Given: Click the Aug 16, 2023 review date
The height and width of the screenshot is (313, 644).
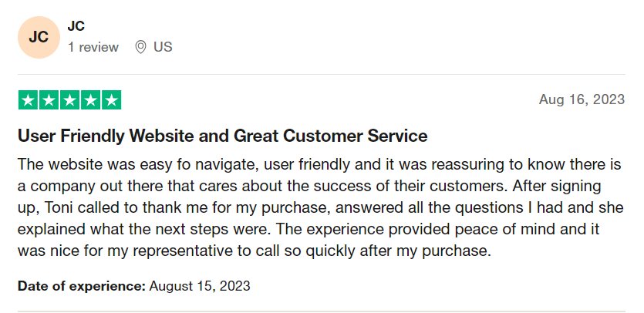Looking at the screenshot, I should pyautogui.click(x=582, y=99).
